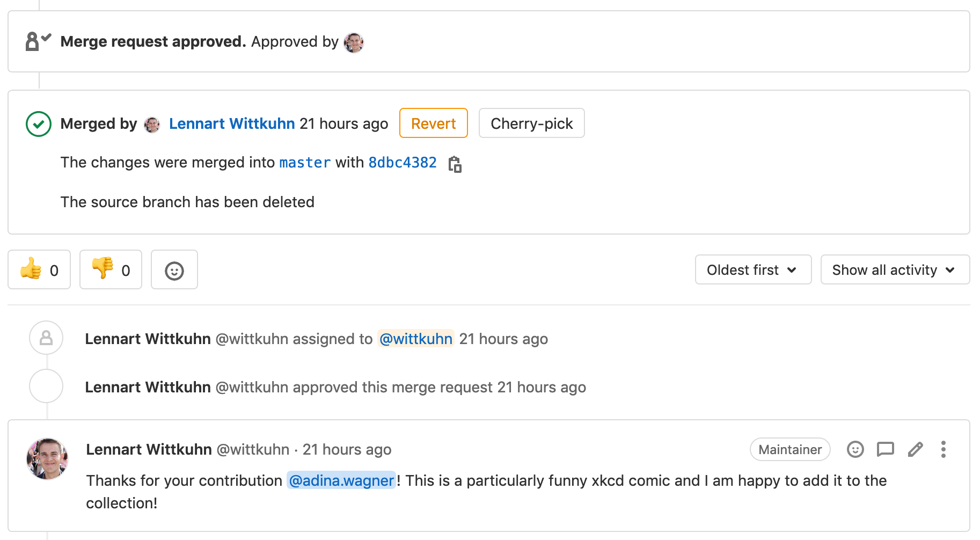Add emoji reaction to Lennart's comment

tap(855, 449)
